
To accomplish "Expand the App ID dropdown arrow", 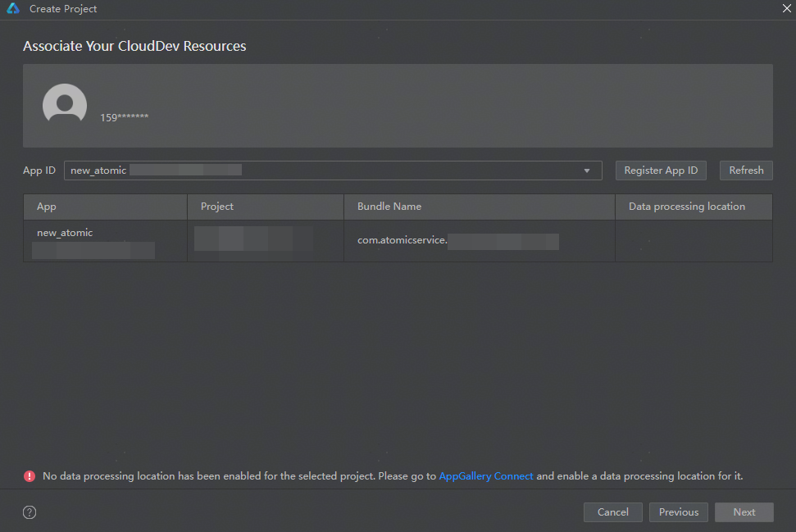I will point(587,171).
